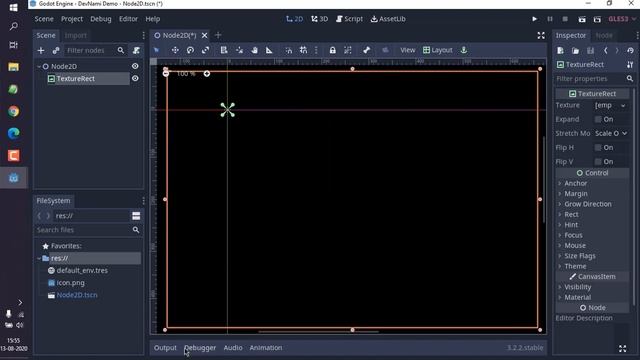
Task: Toggle smart snap
Action: click(x=289, y=50)
